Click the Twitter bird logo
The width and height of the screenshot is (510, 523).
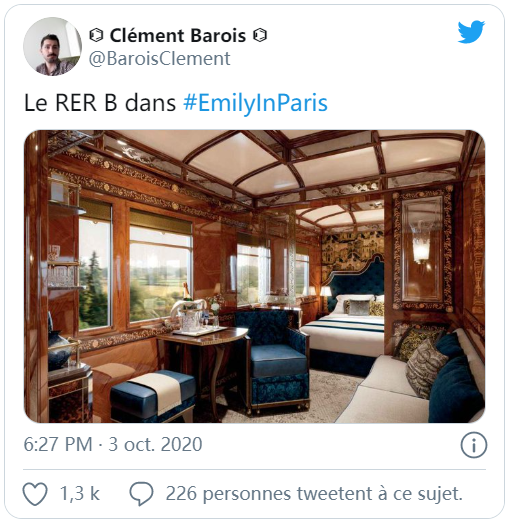pos(471,32)
